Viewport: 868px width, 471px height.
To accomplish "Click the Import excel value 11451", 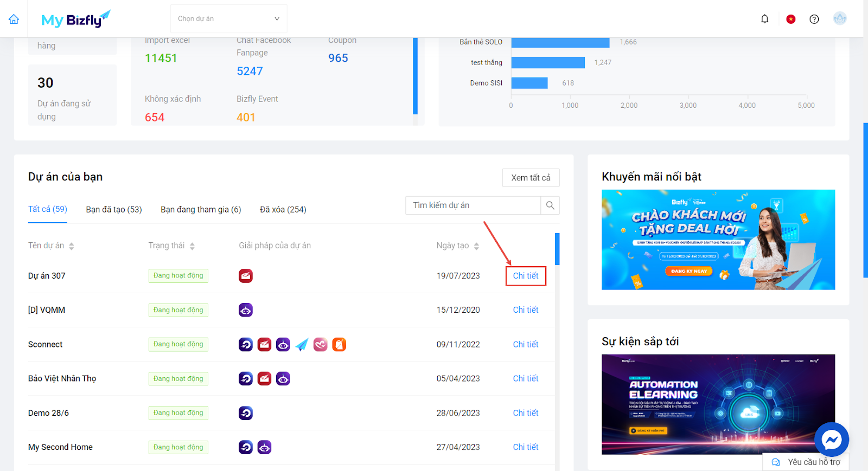I will click(161, 58).
